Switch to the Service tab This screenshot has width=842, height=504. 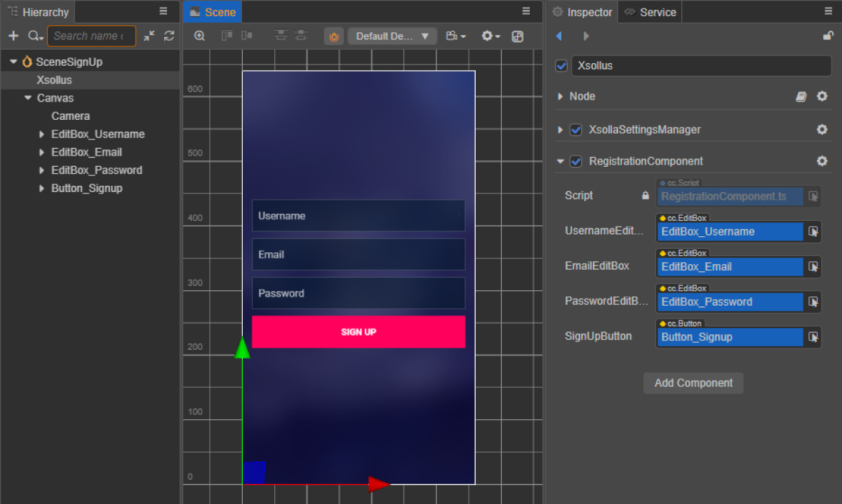[650, 12]
